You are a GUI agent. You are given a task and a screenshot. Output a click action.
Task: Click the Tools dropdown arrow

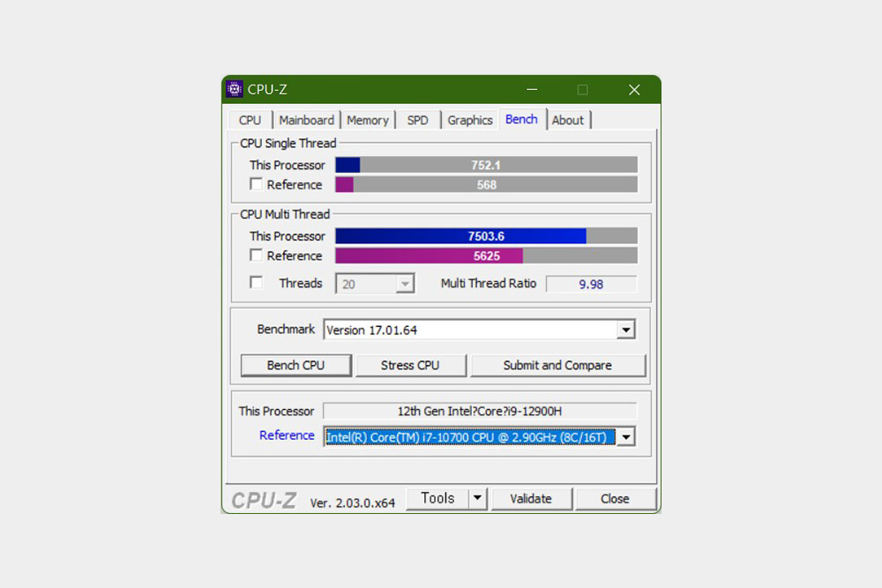pos(477,498)
